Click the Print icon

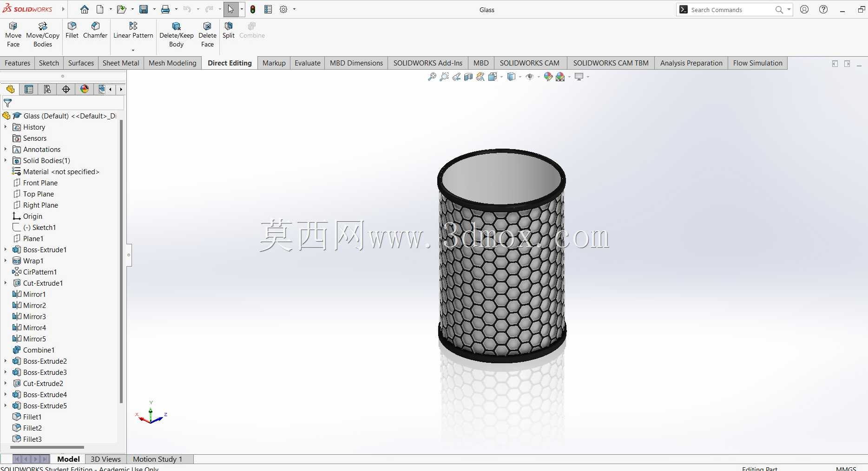pos(165,9)
